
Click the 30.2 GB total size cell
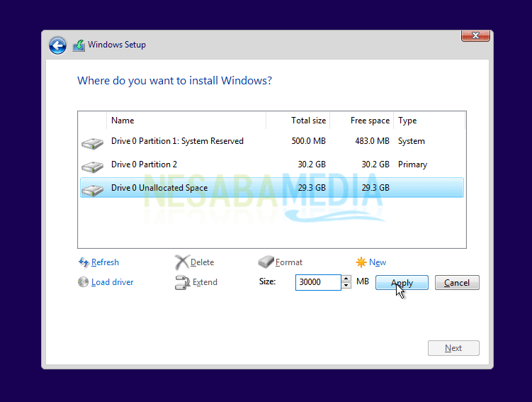tap(312, 164)
